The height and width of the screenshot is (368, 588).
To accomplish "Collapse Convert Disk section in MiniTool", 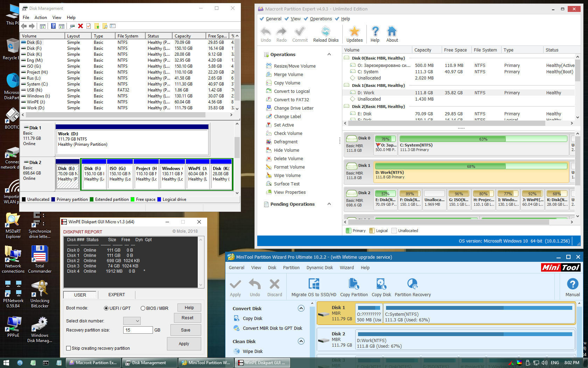I will point(301,308).
